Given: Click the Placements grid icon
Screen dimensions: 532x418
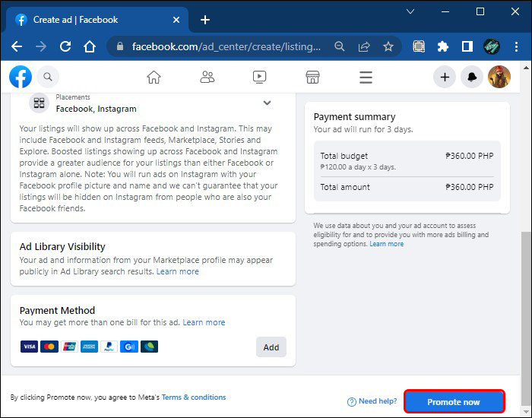Looking at the screenshot, I should click(x=39, y=103).
